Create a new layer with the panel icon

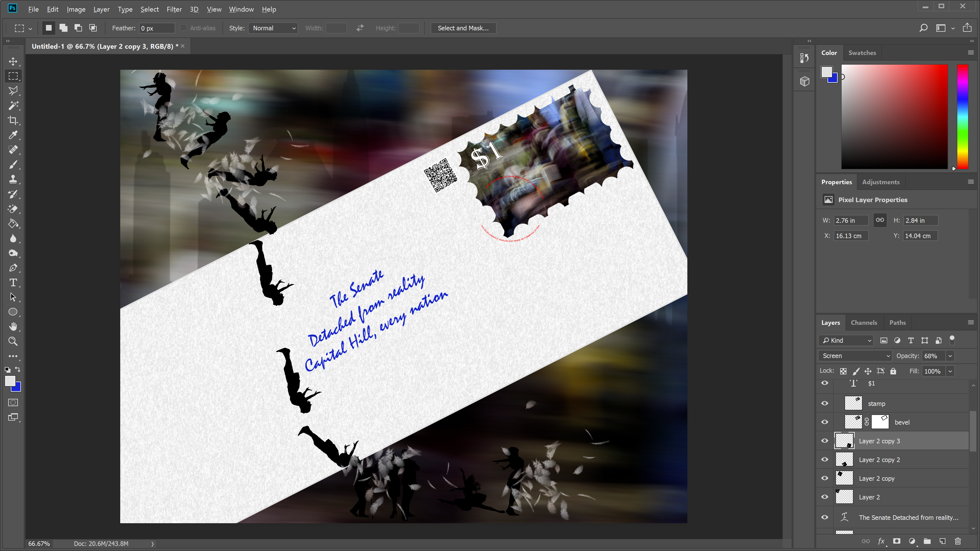pos(942,541)
